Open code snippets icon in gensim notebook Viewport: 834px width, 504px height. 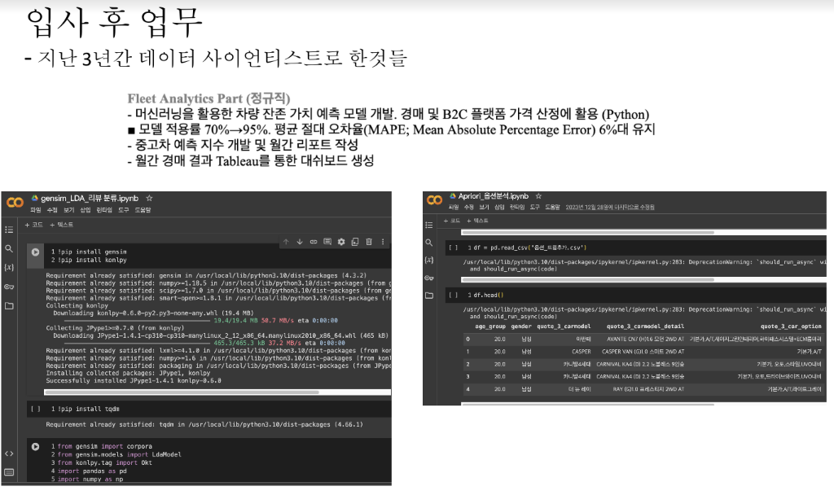click(x=9, y=454)
